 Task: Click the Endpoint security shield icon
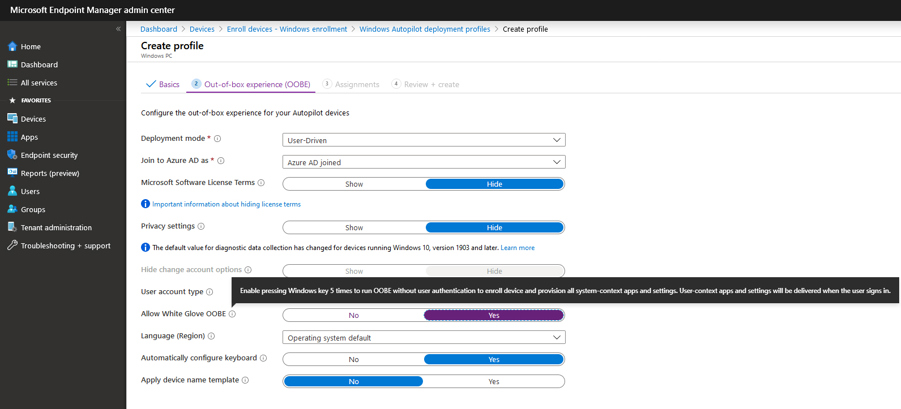[x=12, y=155]
